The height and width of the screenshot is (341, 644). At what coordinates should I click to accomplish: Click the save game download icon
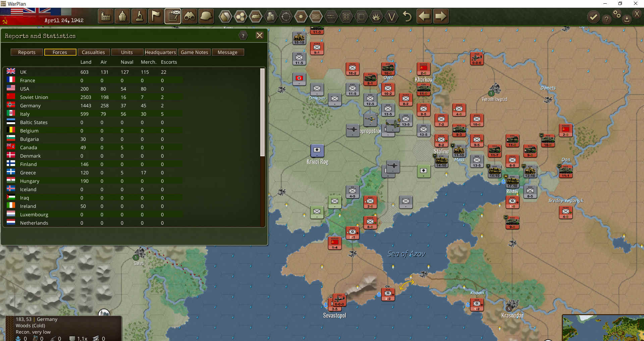pyautogui.click(x=627, y=19)
